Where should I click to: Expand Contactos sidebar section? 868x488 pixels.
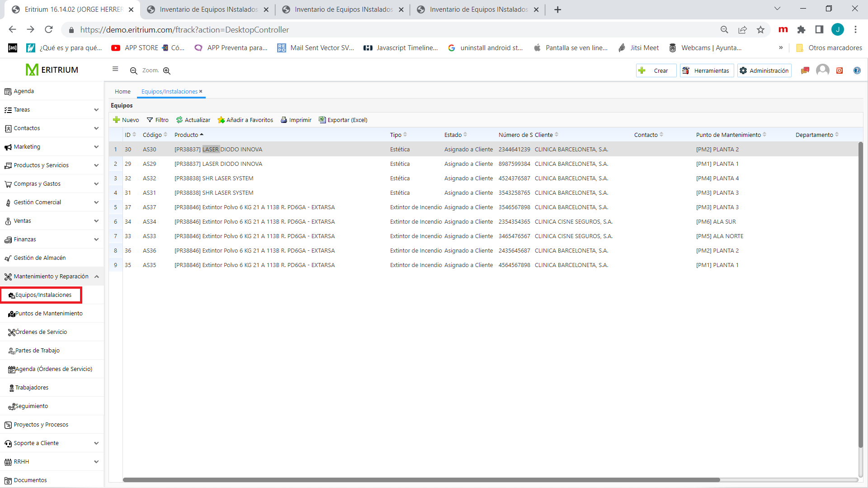coord(52,128)
